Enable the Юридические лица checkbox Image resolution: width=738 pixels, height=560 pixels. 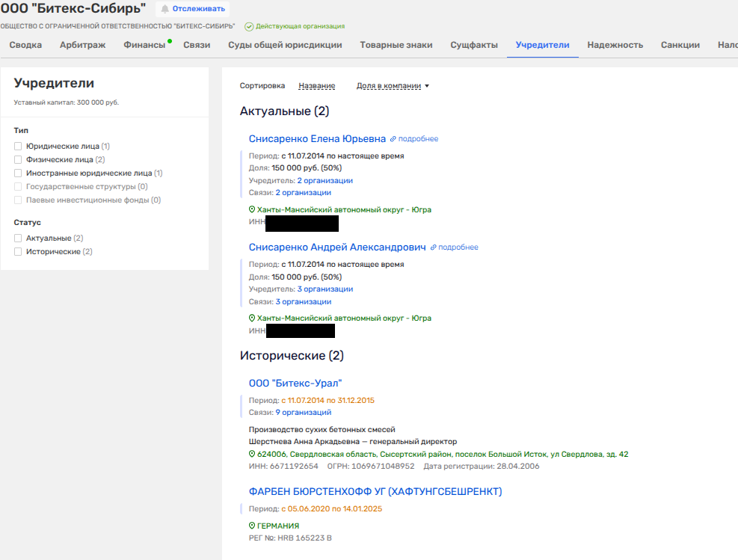point(18,147)
